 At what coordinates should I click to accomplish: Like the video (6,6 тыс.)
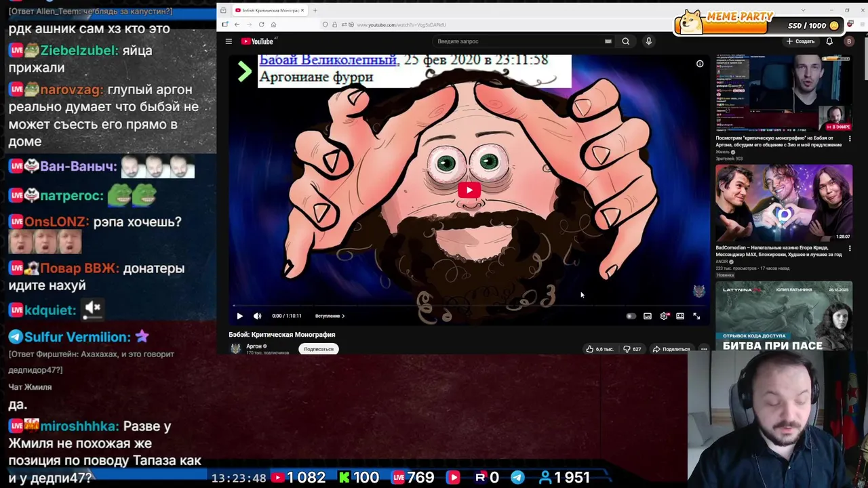pos(599,349)
